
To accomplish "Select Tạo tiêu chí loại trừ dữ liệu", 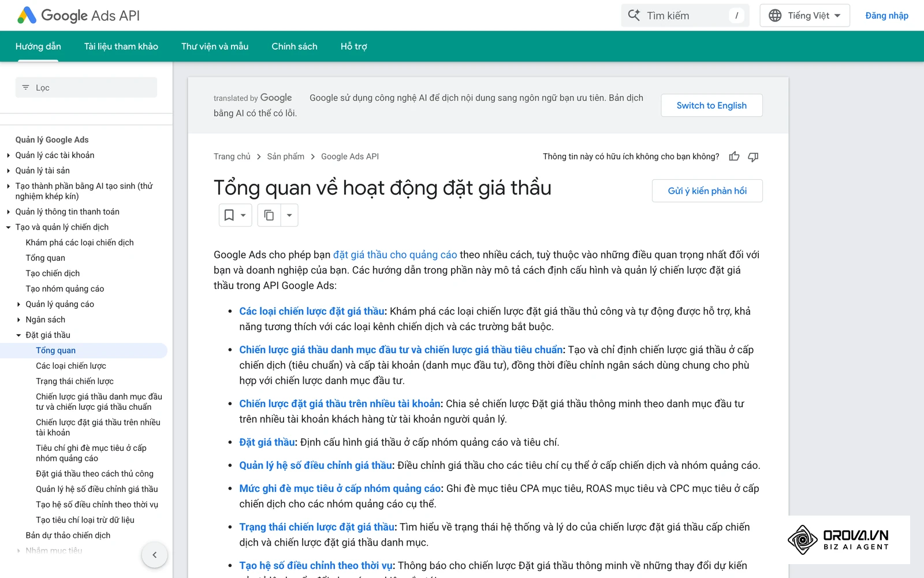I will click(85, 520).
